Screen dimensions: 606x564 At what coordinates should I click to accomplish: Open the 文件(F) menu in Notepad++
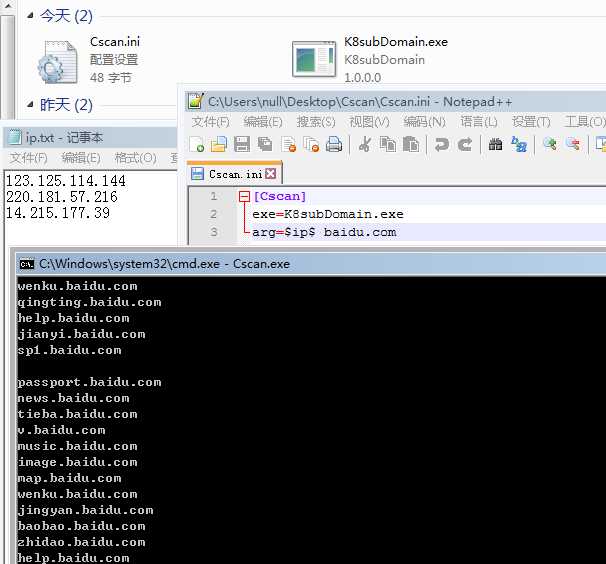pos(211,122)
